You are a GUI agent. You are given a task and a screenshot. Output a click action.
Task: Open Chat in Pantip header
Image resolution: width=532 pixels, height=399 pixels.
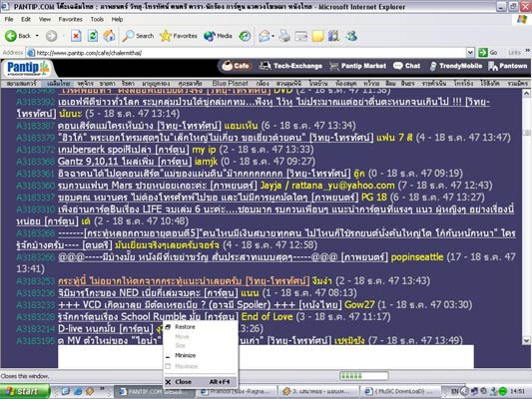pos(406,66)
